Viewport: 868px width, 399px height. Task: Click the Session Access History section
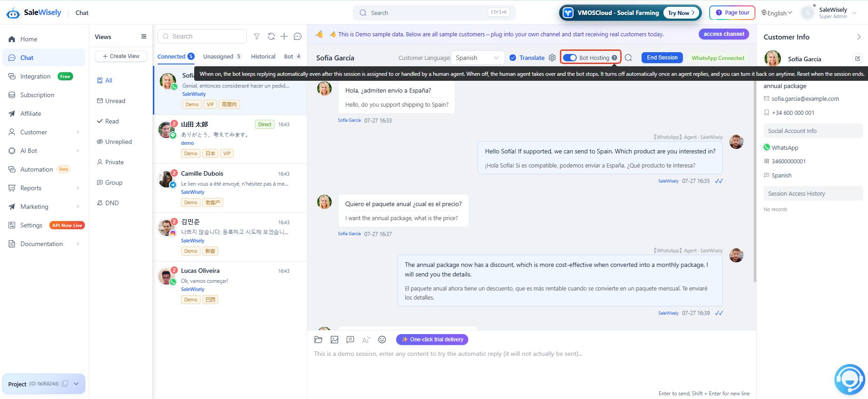pyautogui.click(x=813, y=193)
